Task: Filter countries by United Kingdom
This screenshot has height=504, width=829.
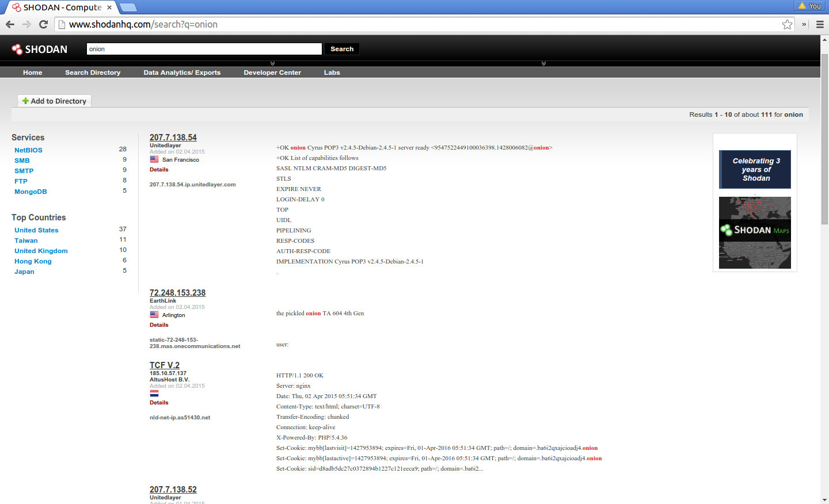Action: (41, 251)
